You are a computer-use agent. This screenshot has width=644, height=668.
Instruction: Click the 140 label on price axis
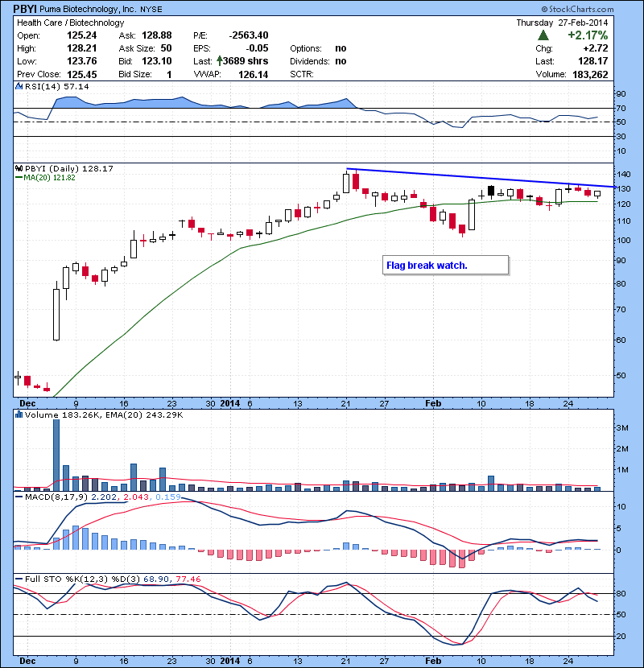[x=624, y=174]
